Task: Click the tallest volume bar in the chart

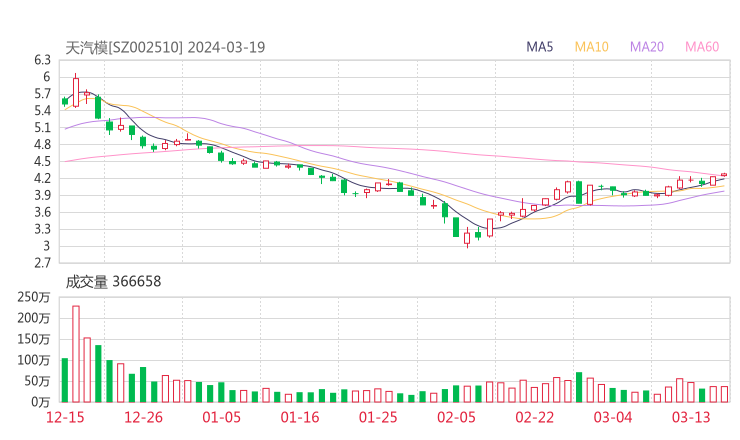Action: click(76, 353)
